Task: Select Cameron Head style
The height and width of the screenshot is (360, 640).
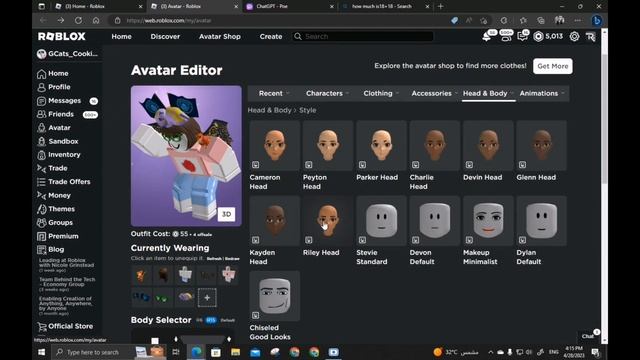Action: pos(275,146)
